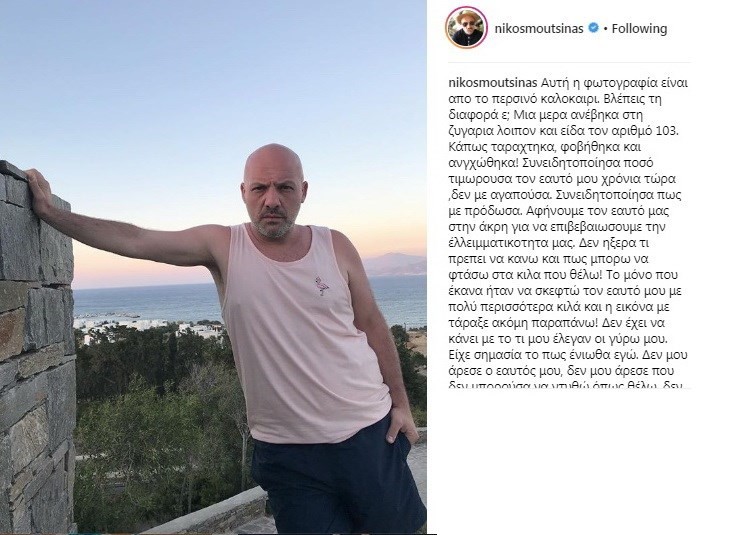Click the mountain silhouette in photo background
This screenshot has height=535, width=730.
pyautogui.click(x=394, y=263)
